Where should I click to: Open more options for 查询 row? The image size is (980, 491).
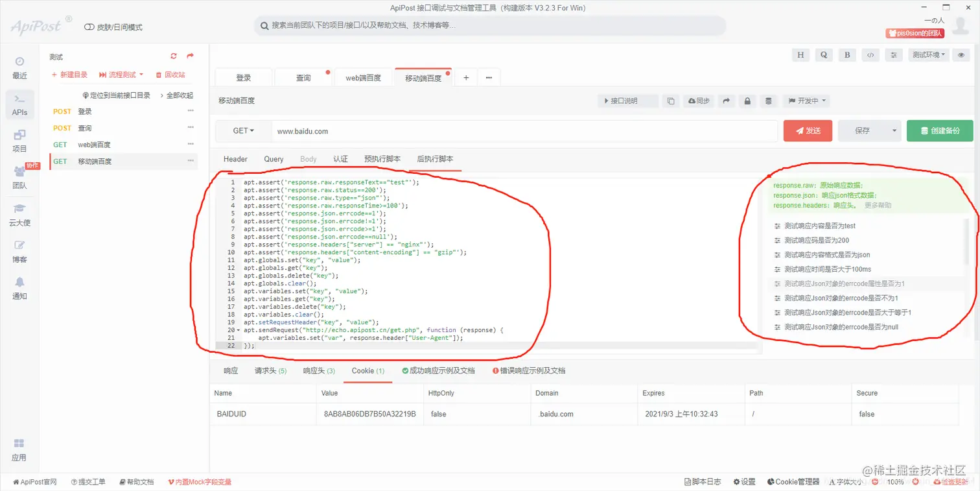pyautogui.click(x=191, y=128)
